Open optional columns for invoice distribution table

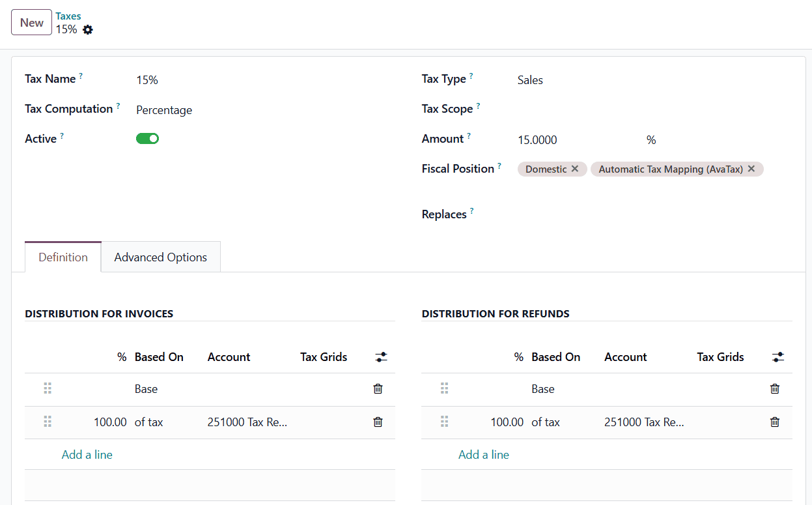[381, 357]
